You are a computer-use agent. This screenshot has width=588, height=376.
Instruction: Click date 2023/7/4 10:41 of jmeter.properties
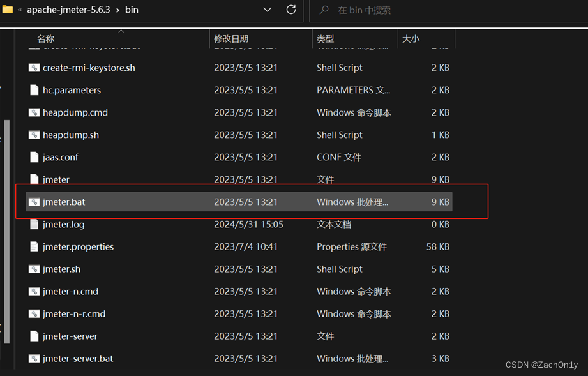(x=246, y=246)
